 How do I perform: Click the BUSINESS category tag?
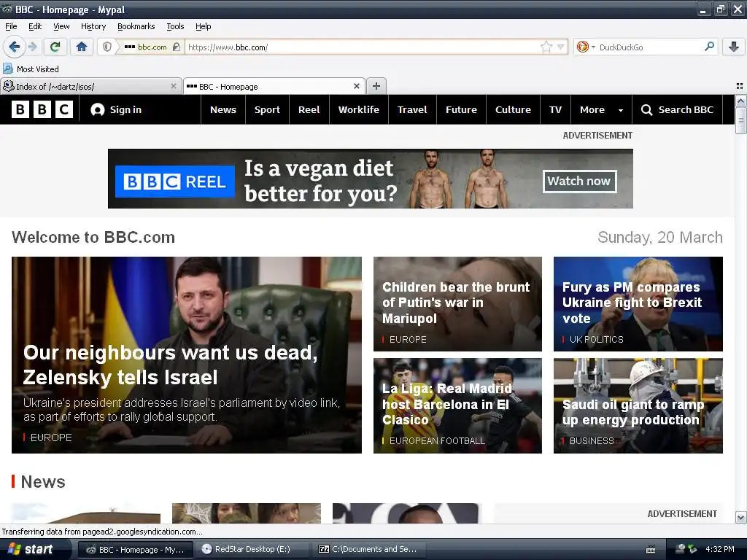click(x=591, y=441)
